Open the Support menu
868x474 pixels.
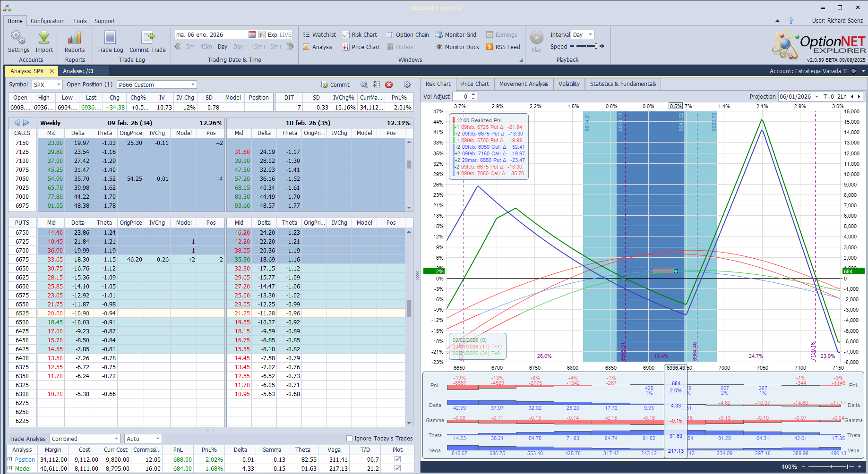pyautogui.click(x=105, y=21)
